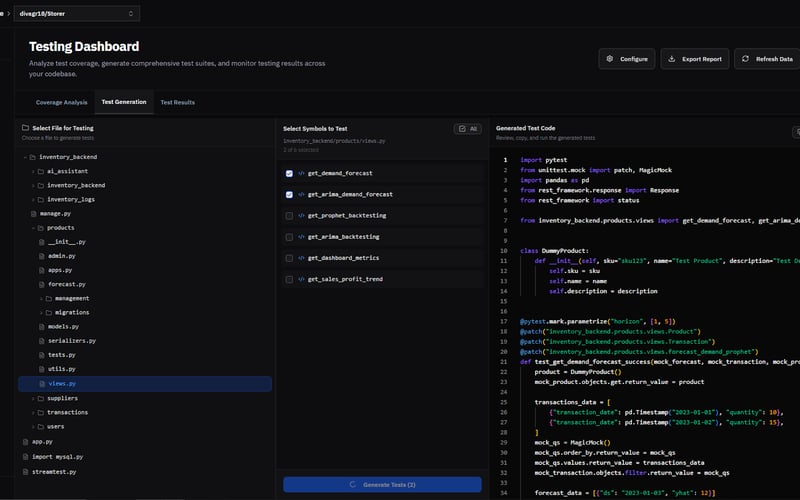
Task: Switch to the Coverage Analysis tab
Action: [x=61, y=103]
